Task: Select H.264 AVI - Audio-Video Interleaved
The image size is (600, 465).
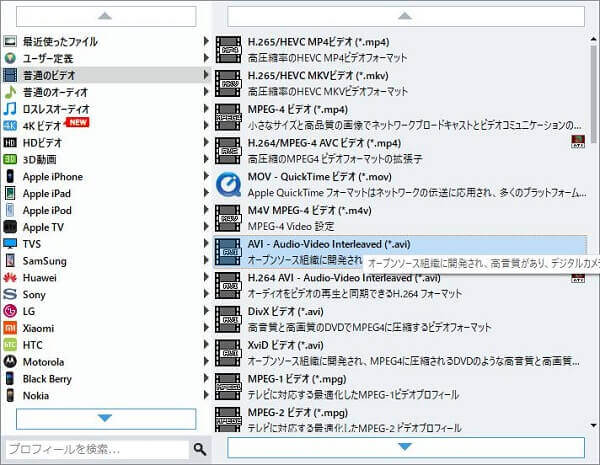Action: click(x=400, y=286)
